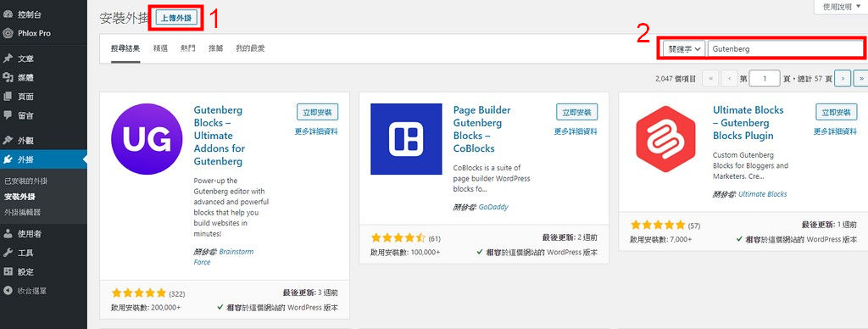The height and width of the screenshot is (329, 868).
Task: Click the current page number field
Action: [x=765, y=79]
